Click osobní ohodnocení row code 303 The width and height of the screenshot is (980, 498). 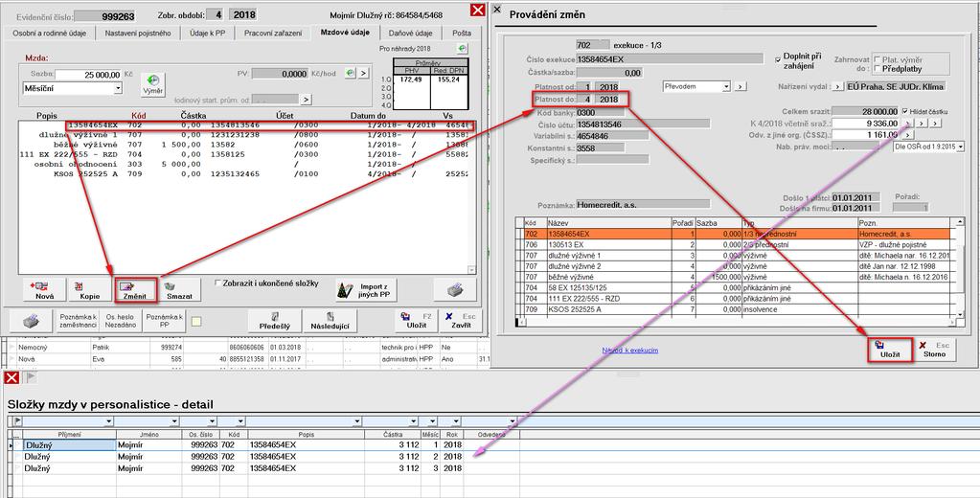click(x=245, y=164)
